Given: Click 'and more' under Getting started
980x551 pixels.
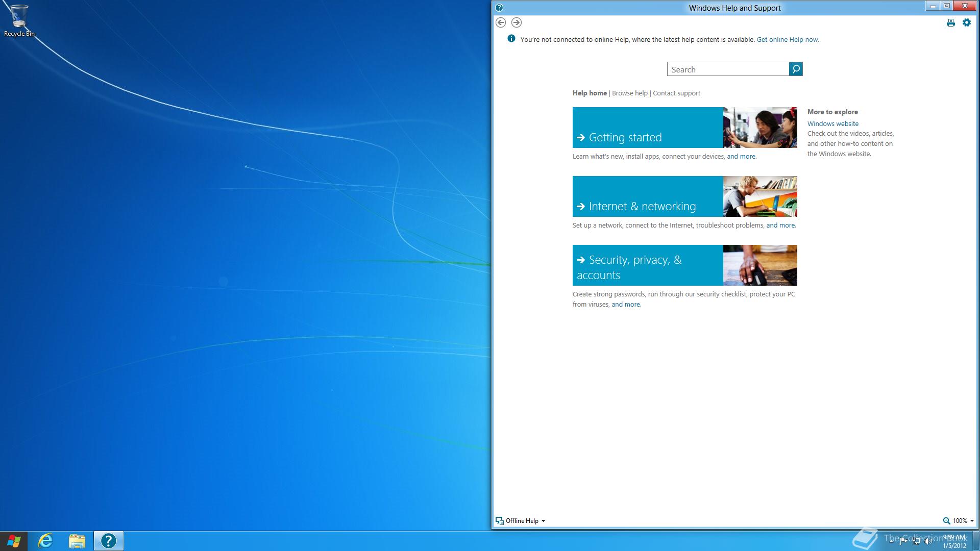Looking at the screenshot, I should coord(741,156).
